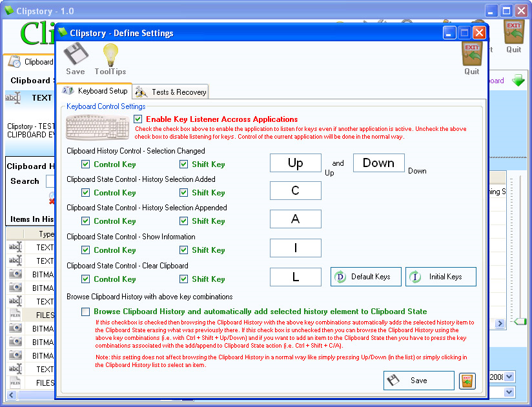The height and width of the screenshot is (407, 532).
Task: Toggle the ToolTips light bulb icon
Action: tap(110, 55)
